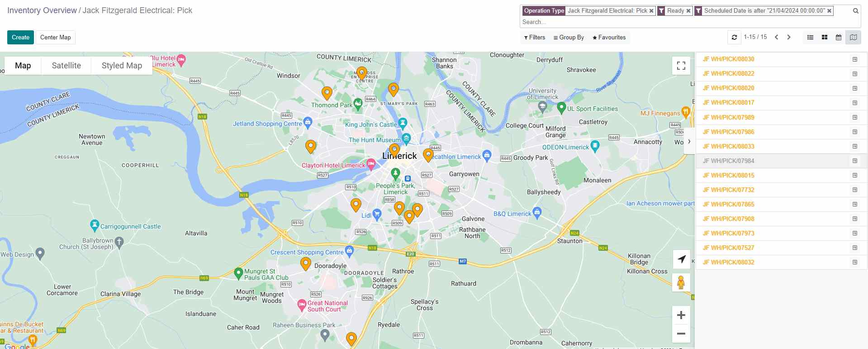Screen dimensions: 868x349
Task: Toggle fullscreen map view
Action: 681,66
